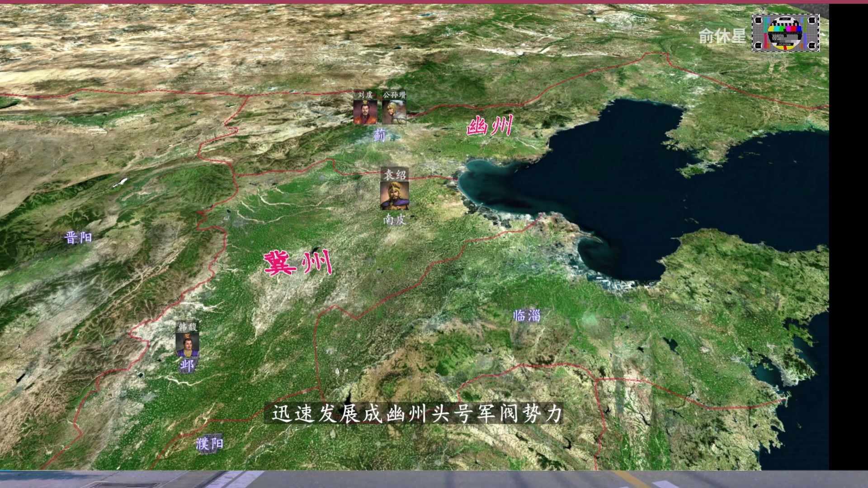Click the 公孙瓒 character portrait
Viewport: 868px width, 488px height.
[x=394, y=112]
